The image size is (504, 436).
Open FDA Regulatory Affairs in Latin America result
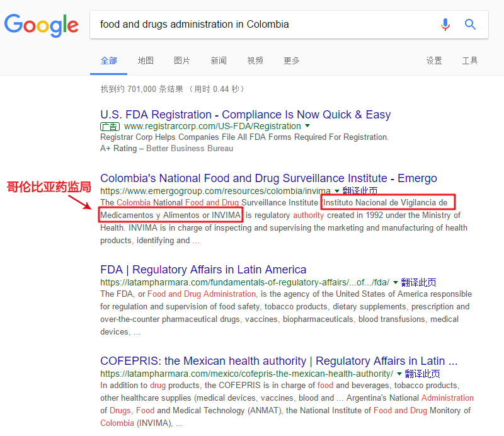point(203,270)
